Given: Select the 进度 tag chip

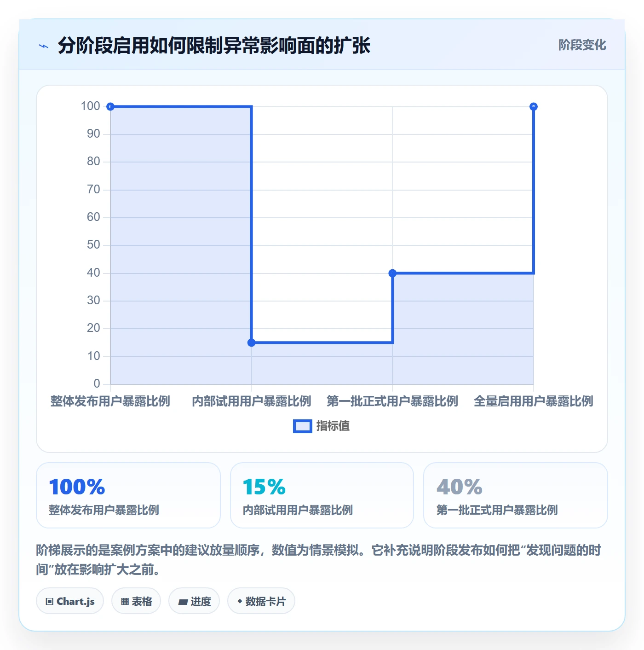Looking at the screenshot, I should coord(194,601).
